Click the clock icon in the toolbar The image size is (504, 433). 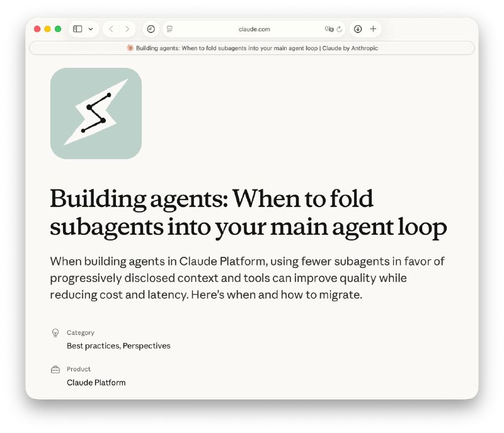[x=151, y=29]
